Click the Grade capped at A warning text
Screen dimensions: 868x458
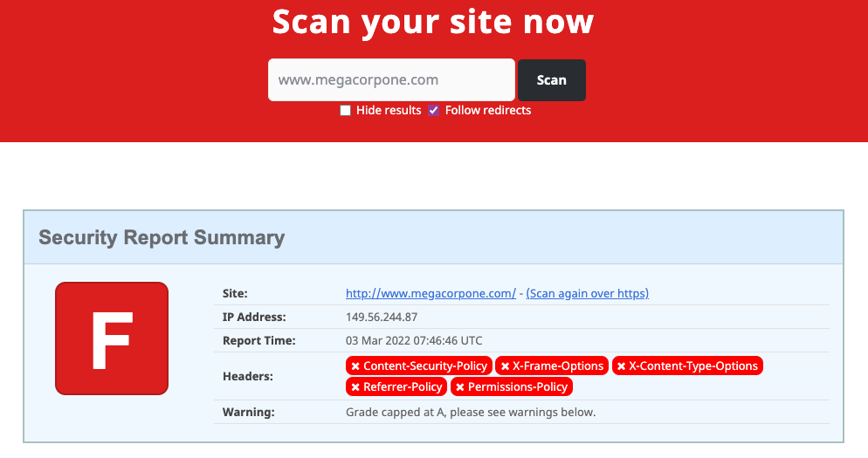coord(471,412)
